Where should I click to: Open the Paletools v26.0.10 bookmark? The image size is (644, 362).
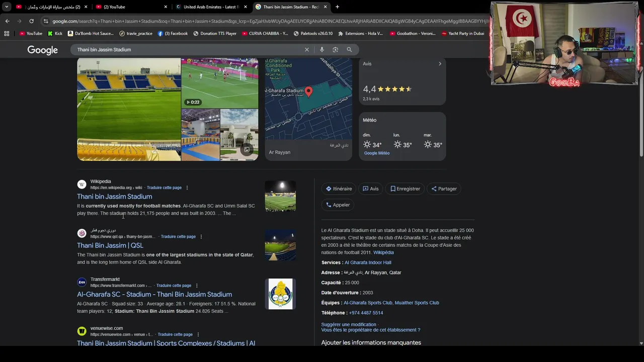pos(313,34)
